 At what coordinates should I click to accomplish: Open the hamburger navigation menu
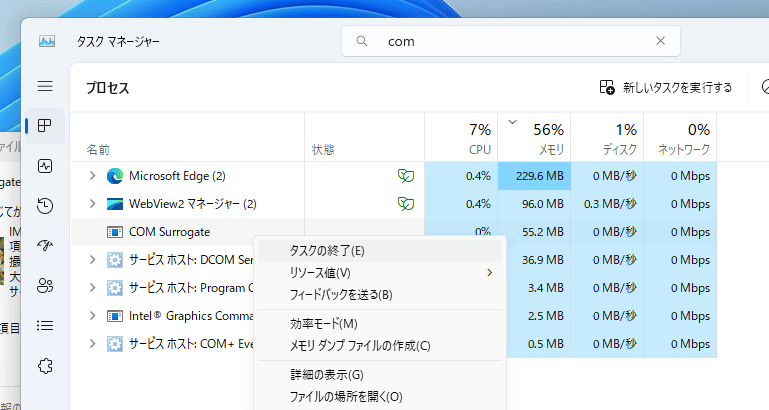44,87
